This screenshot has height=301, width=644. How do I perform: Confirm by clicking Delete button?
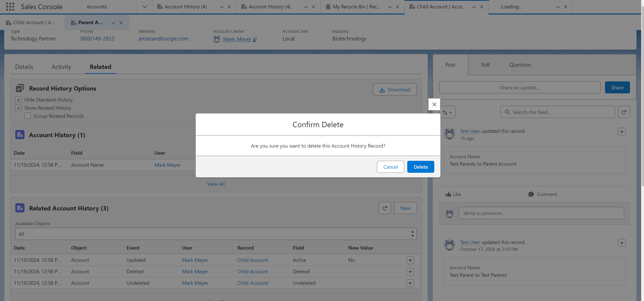[420, 167]
